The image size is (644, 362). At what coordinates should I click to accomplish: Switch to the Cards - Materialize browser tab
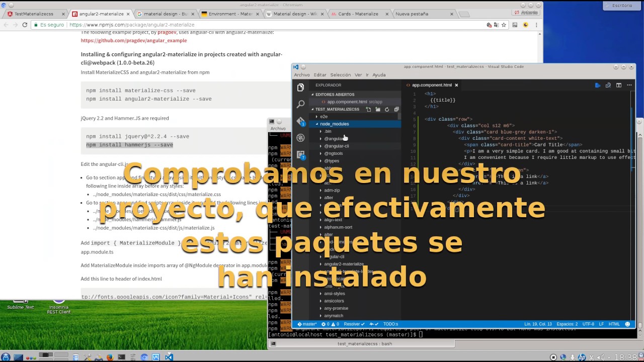coord(358,14)
